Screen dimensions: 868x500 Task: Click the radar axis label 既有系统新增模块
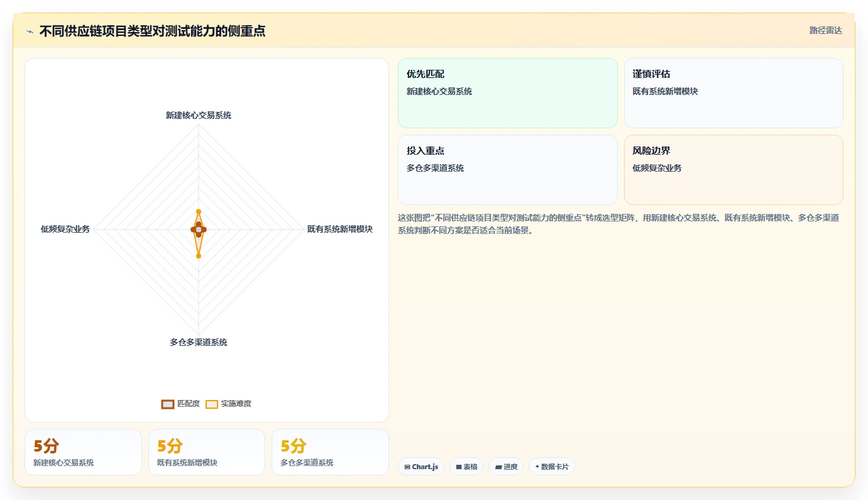pyautogui.click(x=340, y=230)
